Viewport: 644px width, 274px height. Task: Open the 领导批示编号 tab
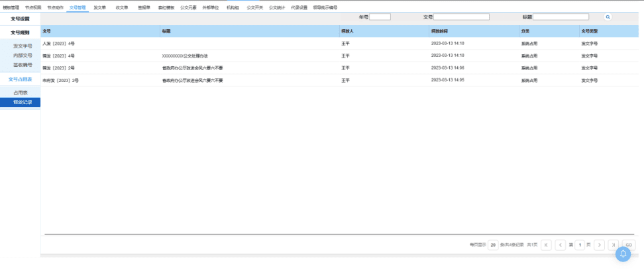tap(325, 7)
